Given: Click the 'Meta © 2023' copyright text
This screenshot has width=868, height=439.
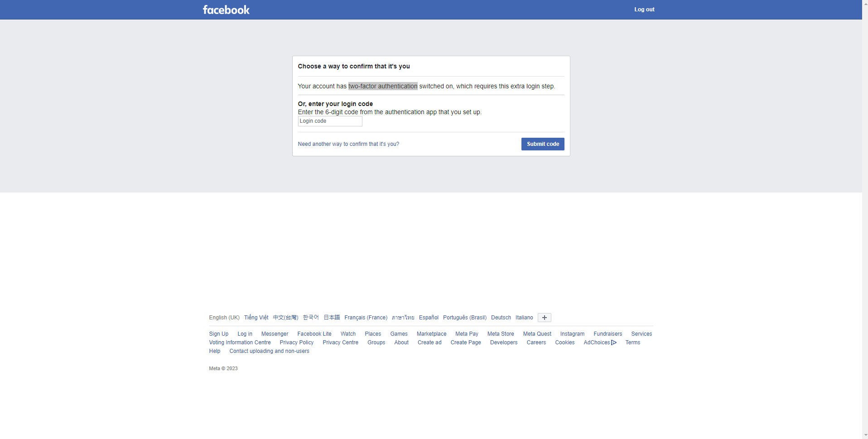Looking at the screenshot, I should tap(223, 368).
